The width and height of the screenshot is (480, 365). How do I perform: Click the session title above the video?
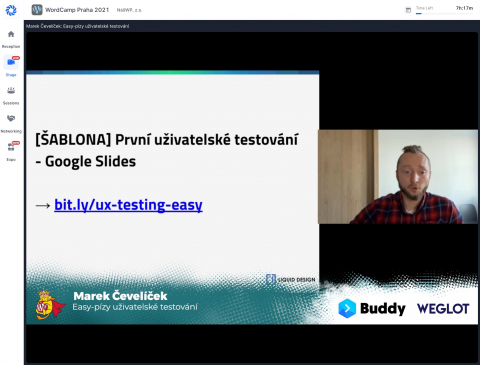coord(78,26)
